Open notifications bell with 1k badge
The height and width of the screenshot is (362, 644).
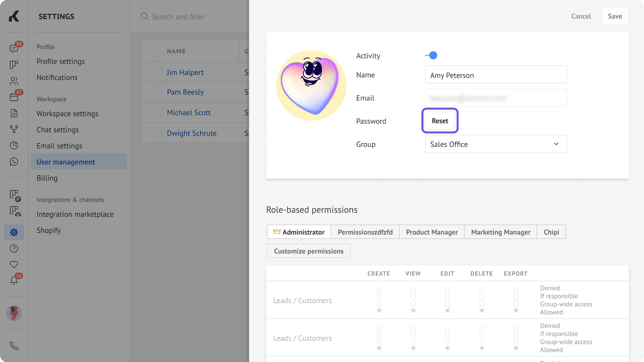pyautogui.click(x=14, y=280)
